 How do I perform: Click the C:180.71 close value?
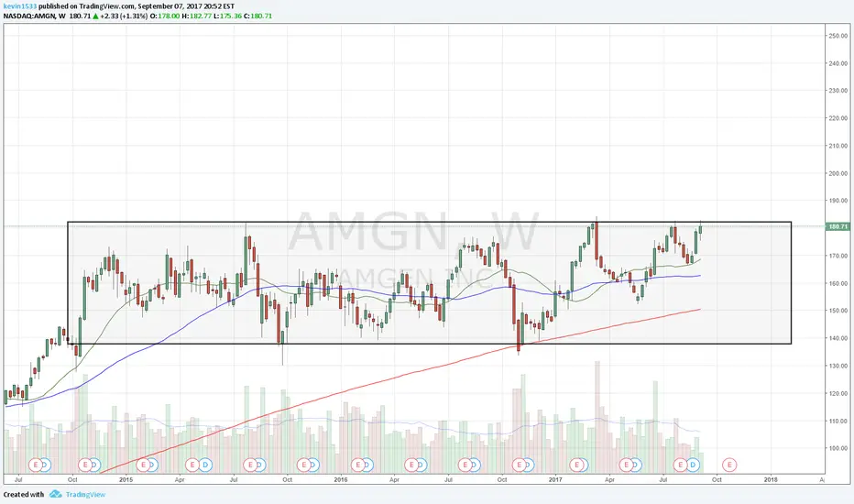tap(257, 16)
